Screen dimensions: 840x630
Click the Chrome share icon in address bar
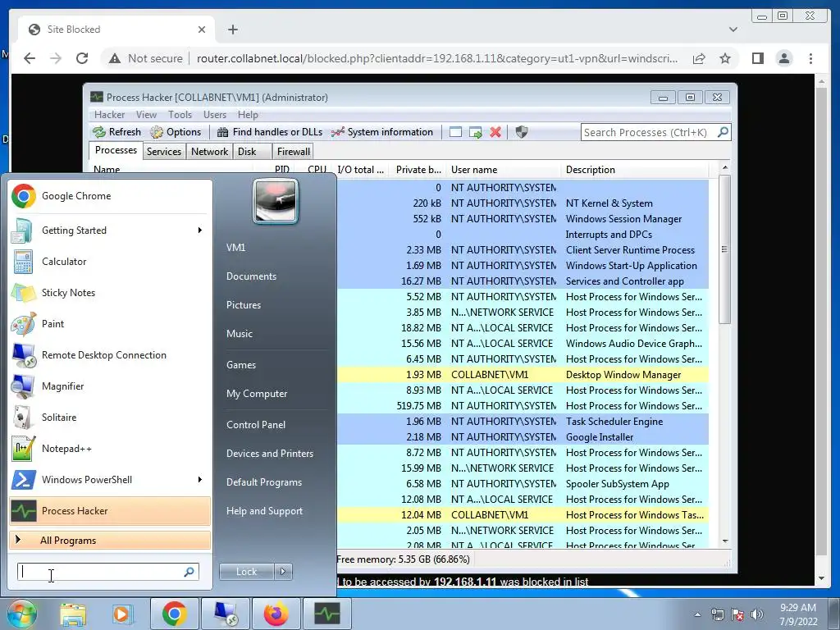point(699,58)
